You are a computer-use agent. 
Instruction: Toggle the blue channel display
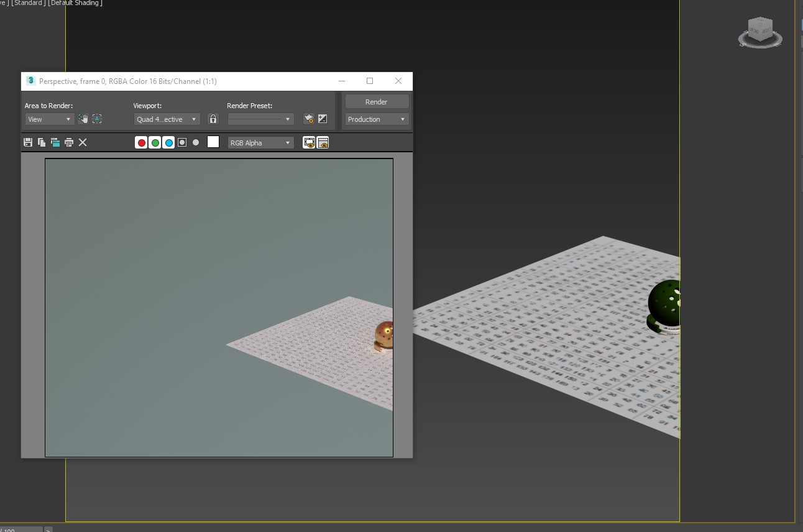point(169,142)
